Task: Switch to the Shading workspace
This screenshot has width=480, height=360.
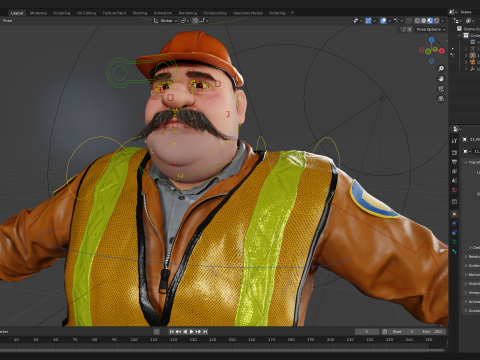Action: [140, 13]
